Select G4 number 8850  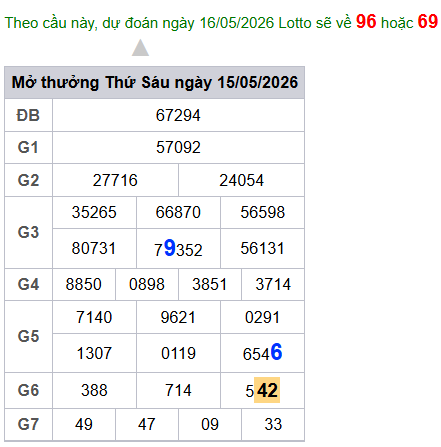[83, 284]
